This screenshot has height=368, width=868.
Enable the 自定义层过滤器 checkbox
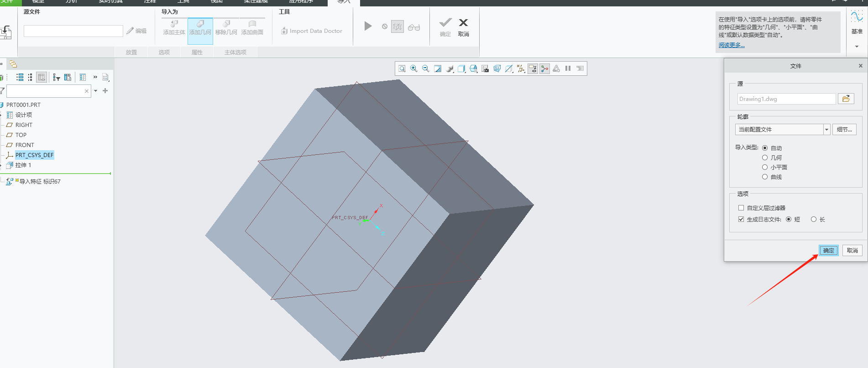[x=741, y=208]
